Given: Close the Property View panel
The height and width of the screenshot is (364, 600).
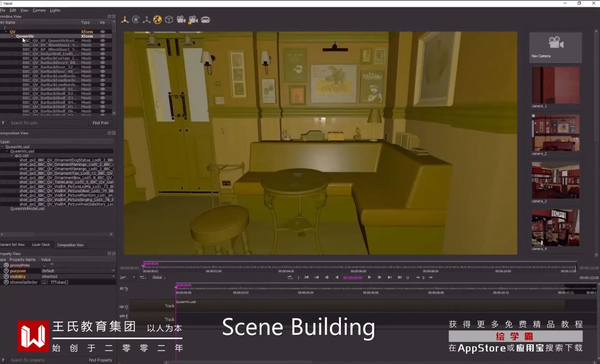Looking at the screenshot, I should 114,254.
